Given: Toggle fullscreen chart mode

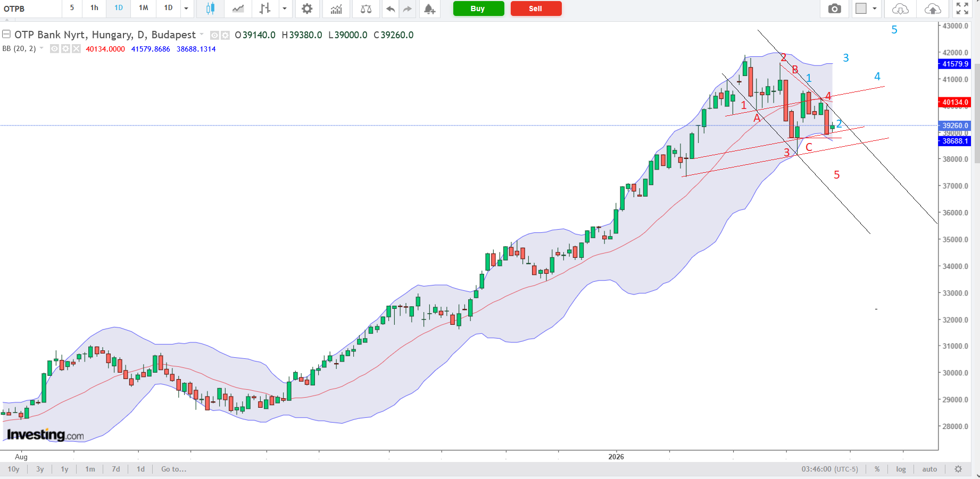Looking at the screenshot, I should [x=962, y=9].
